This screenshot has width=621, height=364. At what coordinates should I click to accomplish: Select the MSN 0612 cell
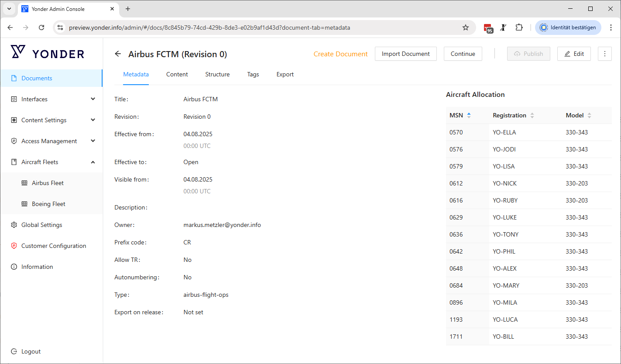point(467,183)
